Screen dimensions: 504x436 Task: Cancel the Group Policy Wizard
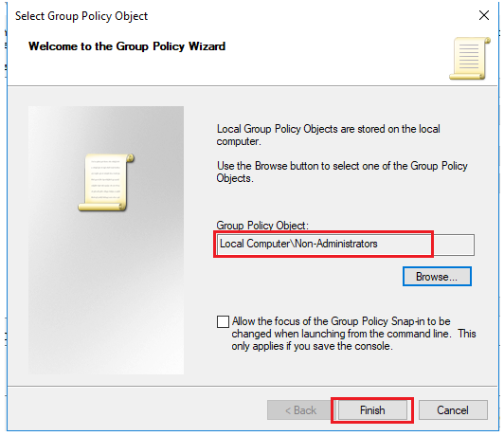point(453,410)
